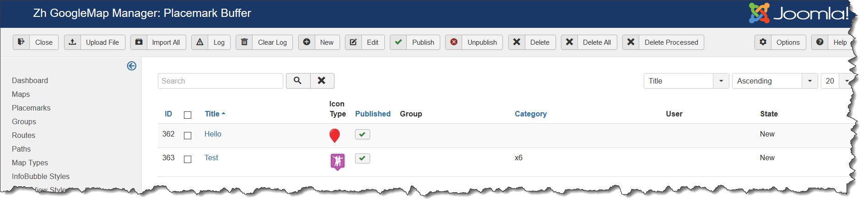Clear the search with the X icon
Image resolution: width=868 pixels, height=205 pixels.
pos(322,81)
